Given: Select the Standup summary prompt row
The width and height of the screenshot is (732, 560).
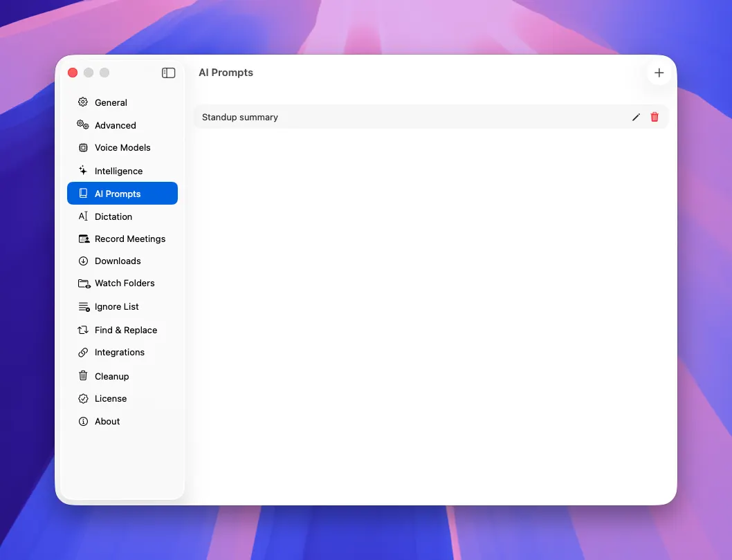Looking at the screenshot, I should coord(431,117).
